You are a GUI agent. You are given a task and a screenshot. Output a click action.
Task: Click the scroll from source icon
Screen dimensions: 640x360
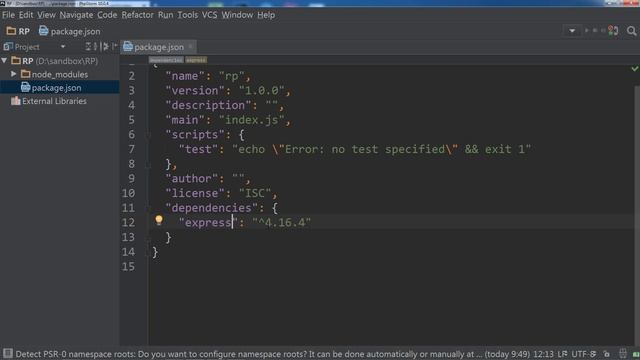tap(88, 47)
